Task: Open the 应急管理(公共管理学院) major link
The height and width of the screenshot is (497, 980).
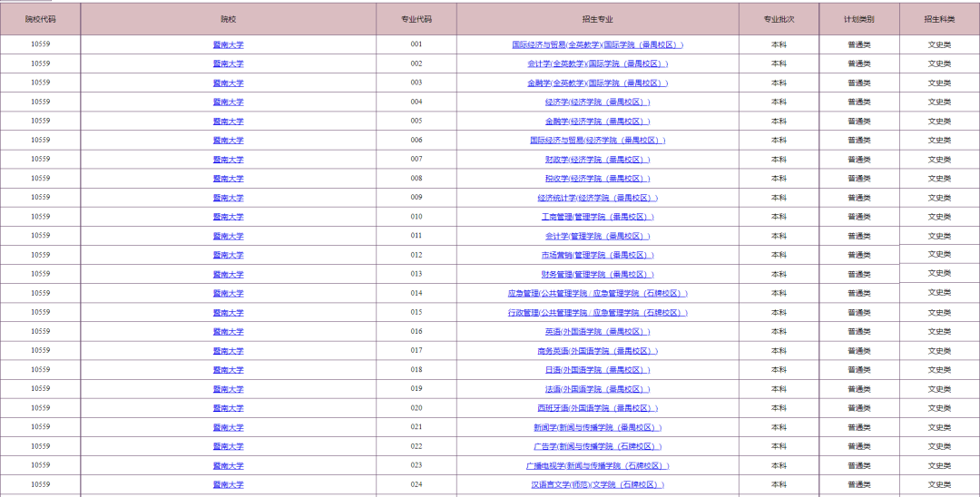Action: (x=597, y=294)
